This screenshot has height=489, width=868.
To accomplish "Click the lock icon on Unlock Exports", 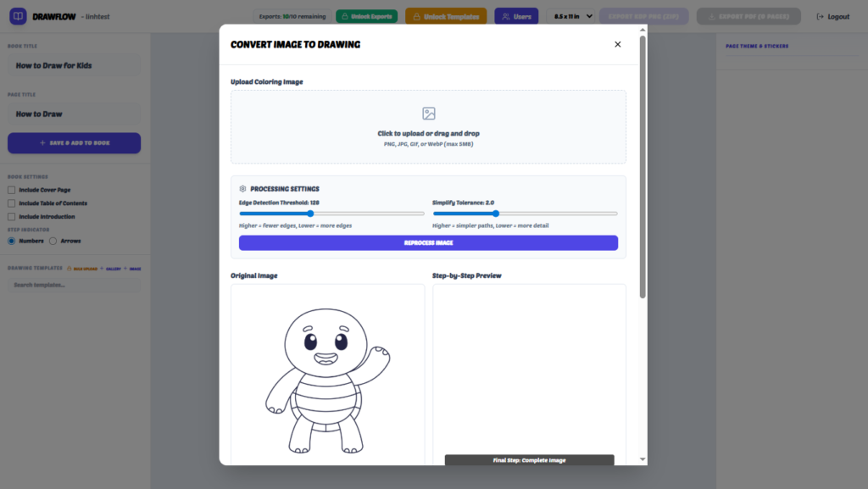I will 344,16.
